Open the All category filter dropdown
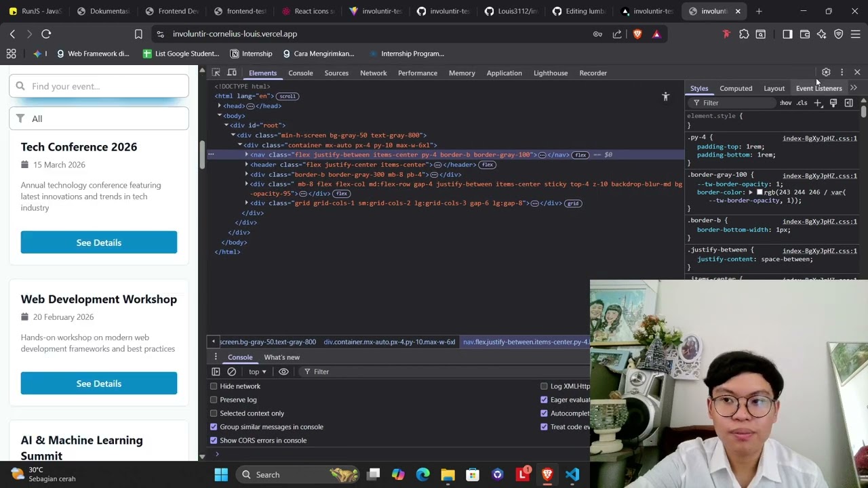 click(x=99, y=119)
